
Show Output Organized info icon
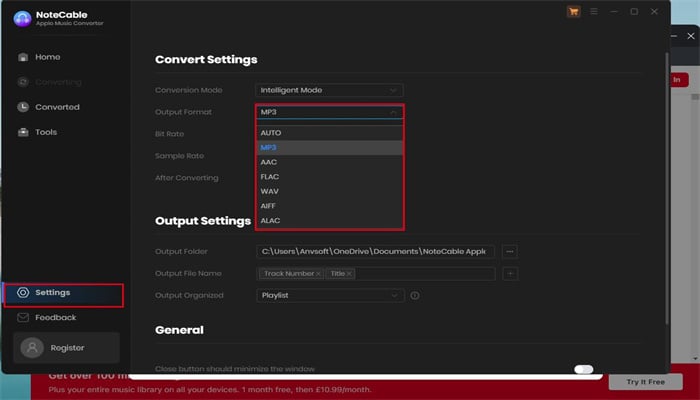tap(415, 296)
